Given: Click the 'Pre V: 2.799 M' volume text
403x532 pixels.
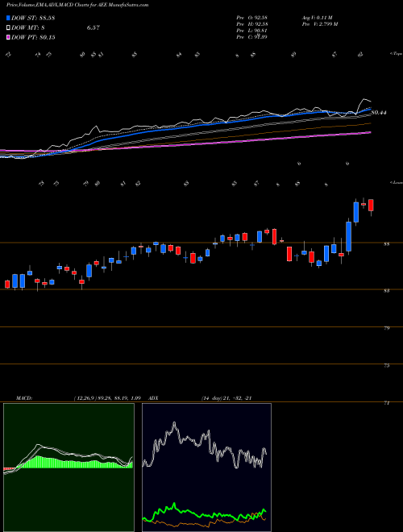Looking at the screenshot, I should coord(319,23).
